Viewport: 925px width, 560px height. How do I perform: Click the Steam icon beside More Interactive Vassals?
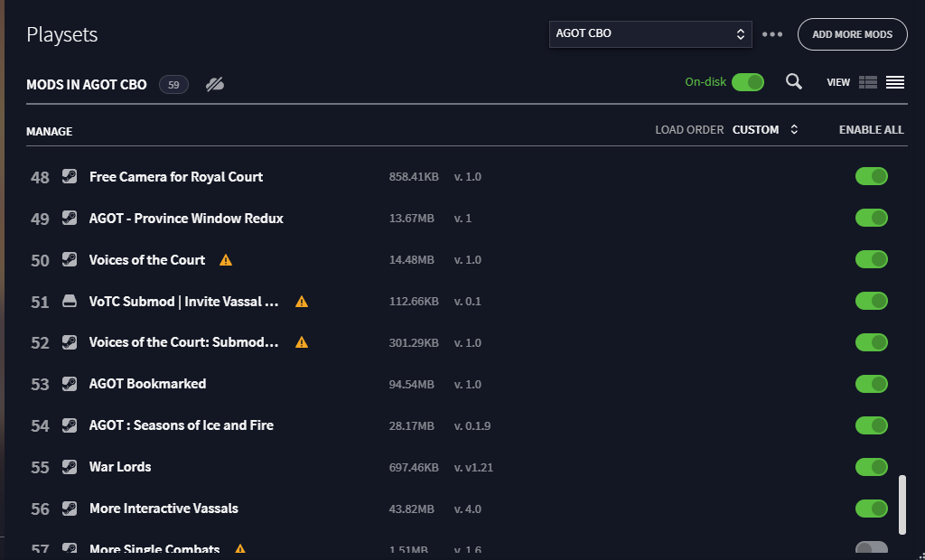coord(70,509)
